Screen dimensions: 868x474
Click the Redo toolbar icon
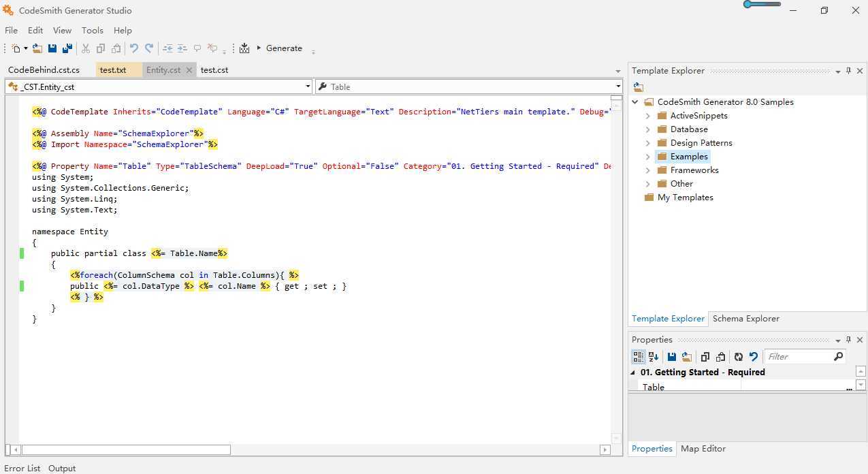coord(149,48)
